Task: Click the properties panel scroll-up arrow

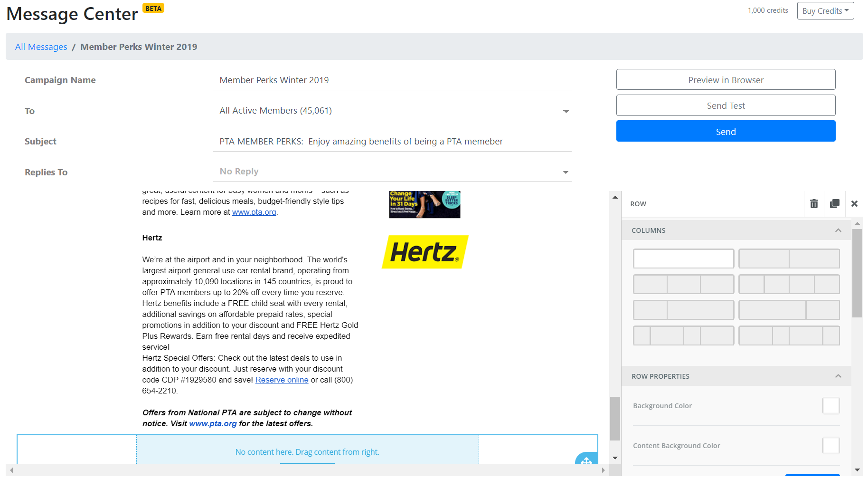Action: tap(857, 223)
